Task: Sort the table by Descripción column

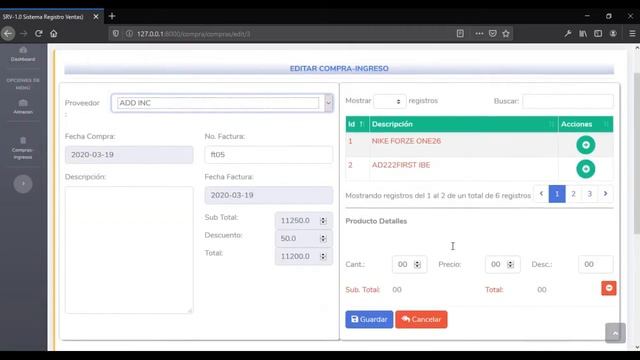Action: [x=464, y=124]
